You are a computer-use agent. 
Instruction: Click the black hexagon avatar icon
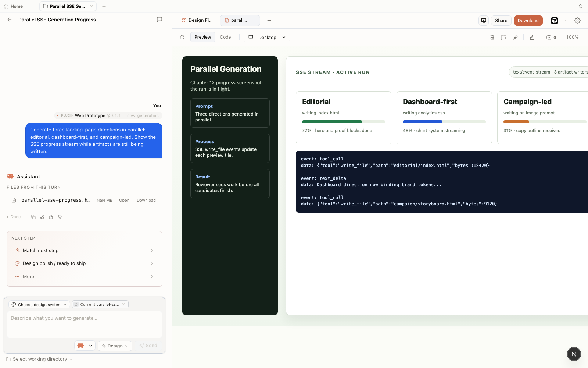click(x=555, y=21)
